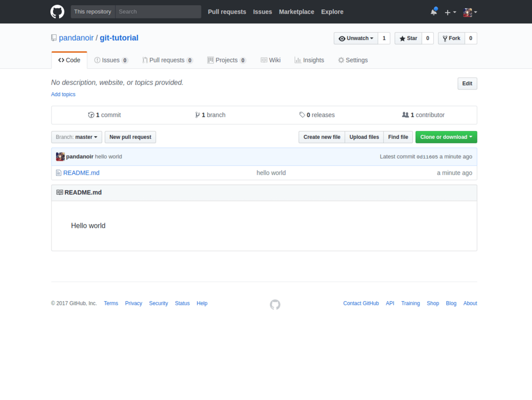Open the watchers count 1
Image resolution: width=532 pixels, height=400 pixels.
(384, 38)
